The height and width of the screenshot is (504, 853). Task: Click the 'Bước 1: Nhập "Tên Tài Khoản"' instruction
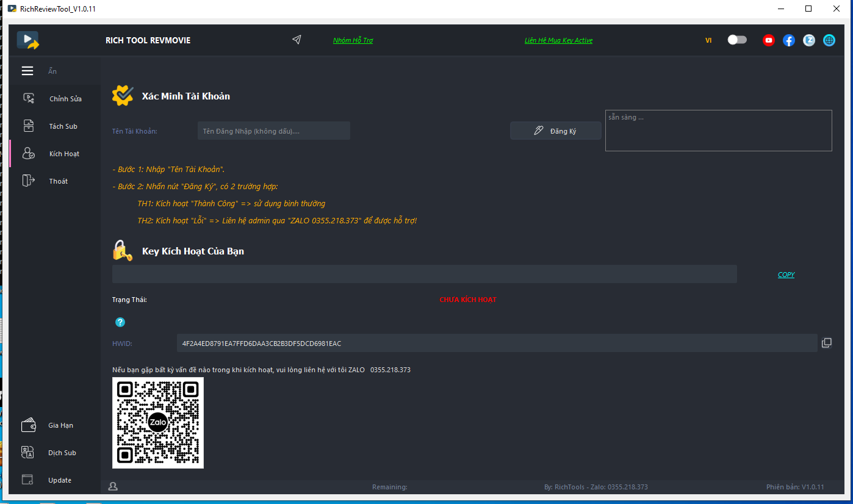pos(168,169)
